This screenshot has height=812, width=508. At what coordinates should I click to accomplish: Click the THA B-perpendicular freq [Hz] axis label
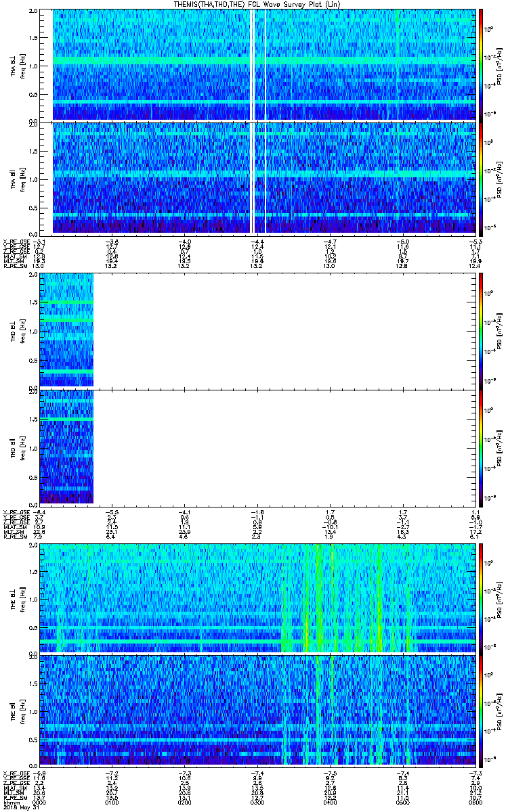pyautogui.click(x=23, y=66)
